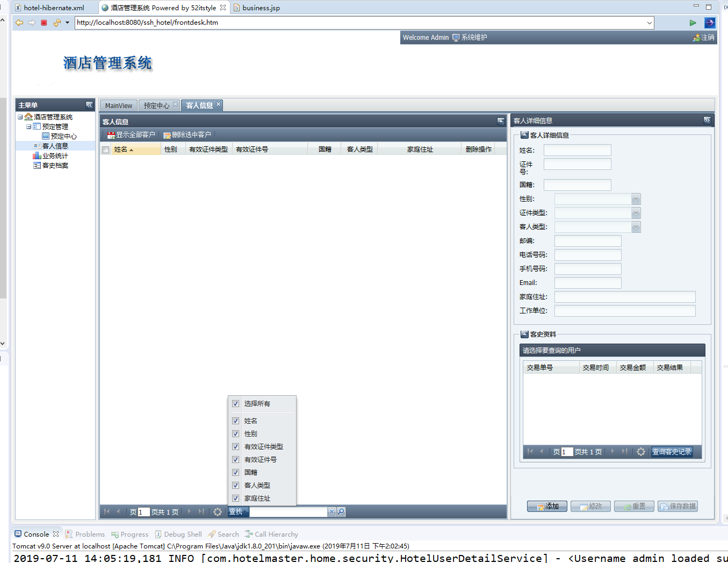Open the hotel-hibernate.xml editor tab

tap(54, 8)
